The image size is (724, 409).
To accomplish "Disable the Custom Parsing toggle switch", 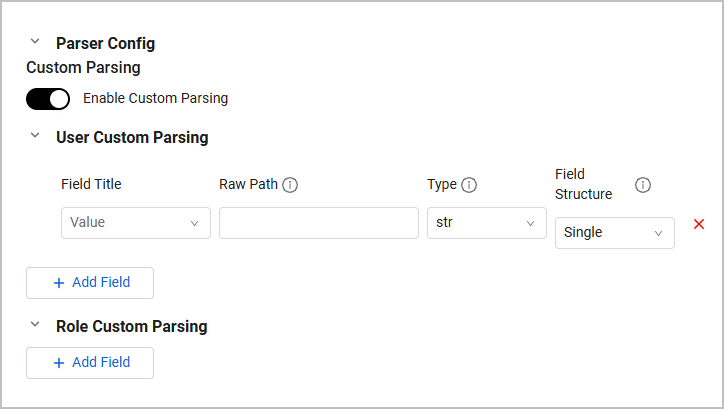I will pos(48,99).
